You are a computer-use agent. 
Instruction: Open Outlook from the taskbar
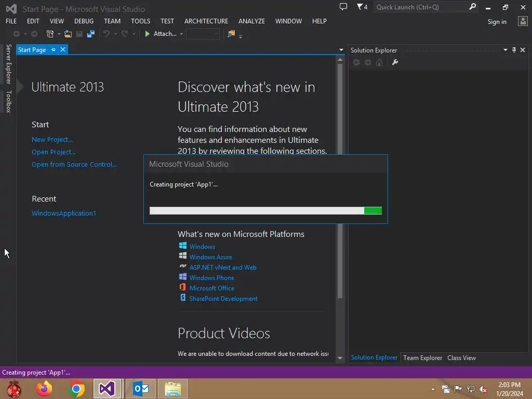pyautogui.click(x=141, y=389)
